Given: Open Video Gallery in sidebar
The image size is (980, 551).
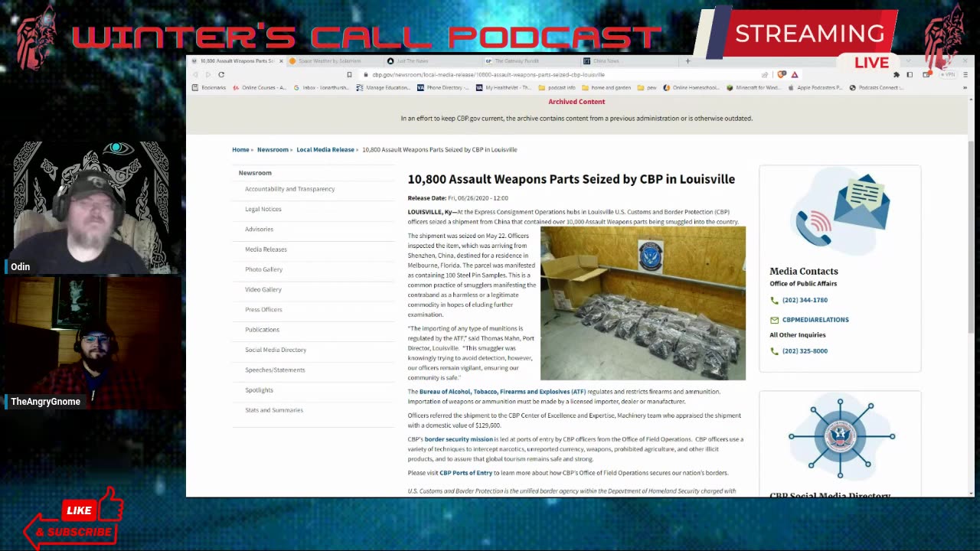Looking at the screenshot, I should 263,289.
